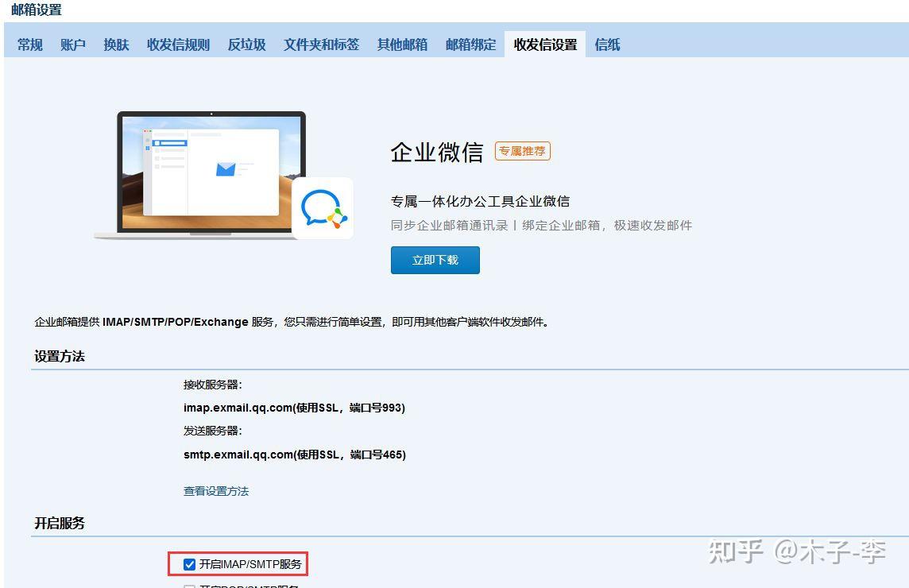Click the 立即下载 button
Viewport: 909px width, 588px height.
pyautogui.click(x=435, y=260)
